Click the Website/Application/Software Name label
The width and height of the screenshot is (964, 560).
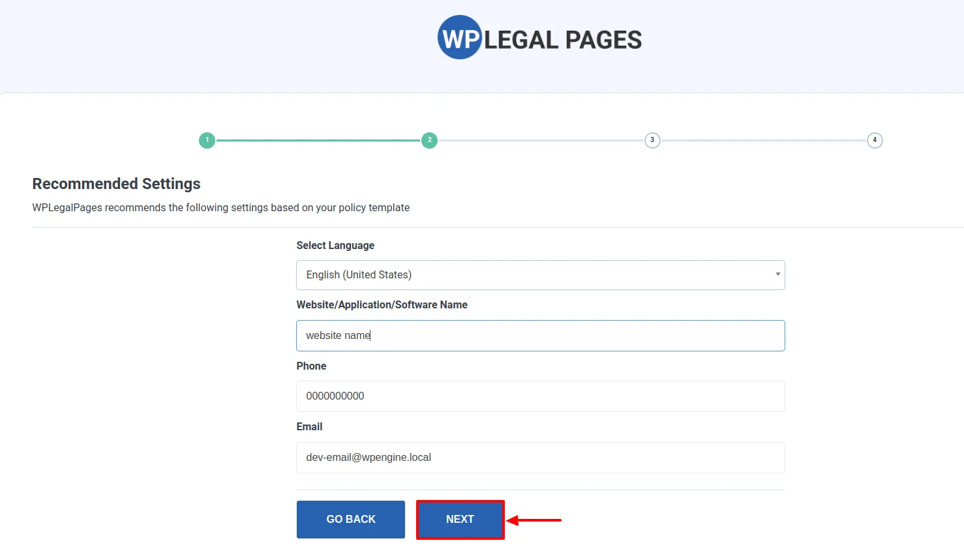[x=382, y=304]
